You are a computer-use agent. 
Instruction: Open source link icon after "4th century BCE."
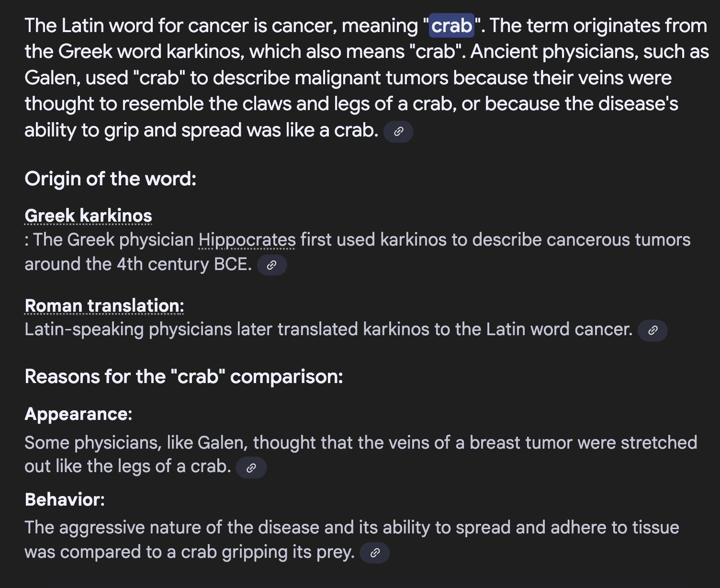click(271, 265)
